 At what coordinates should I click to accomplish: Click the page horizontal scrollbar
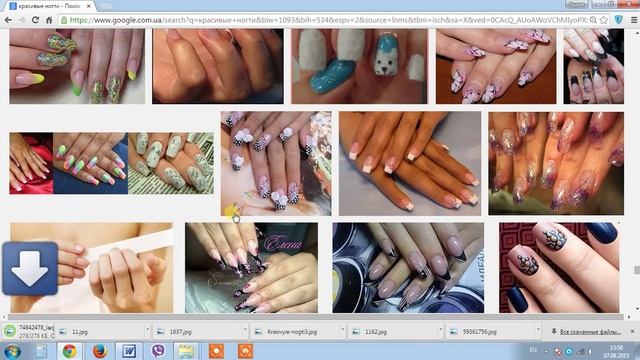click(x=316, y=317)
